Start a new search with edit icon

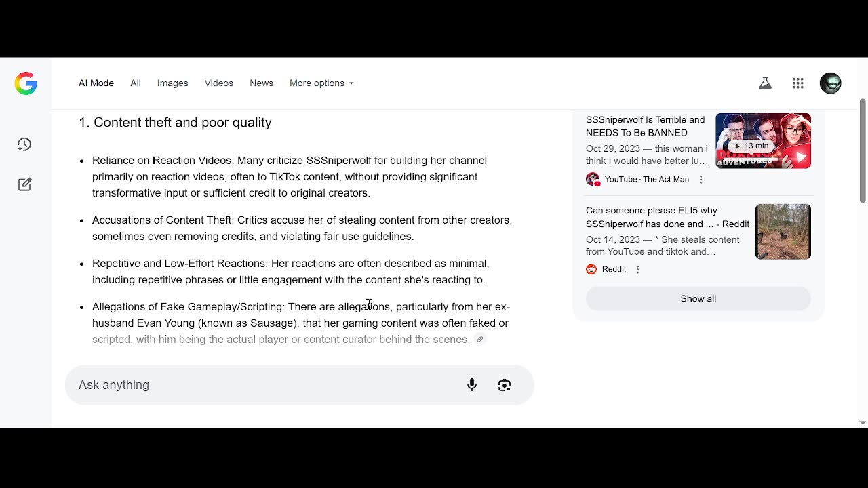point(24,184)
